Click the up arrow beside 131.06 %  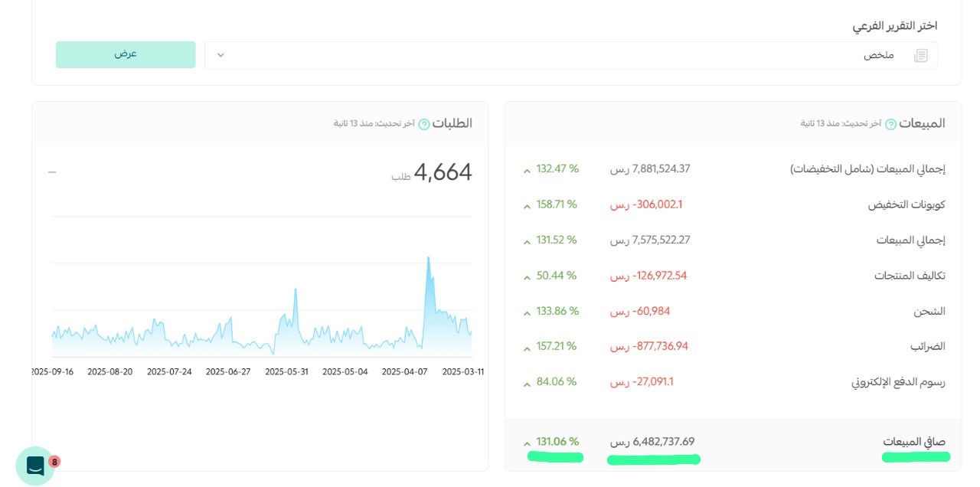pos(527,443)
